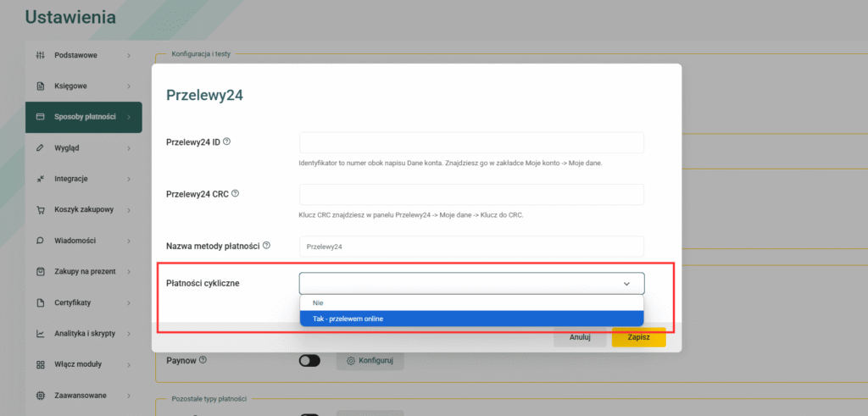Click help icon beside Nazwa metody płatności
The width and height of the screenshot is (868, 416).
(267, 245)
